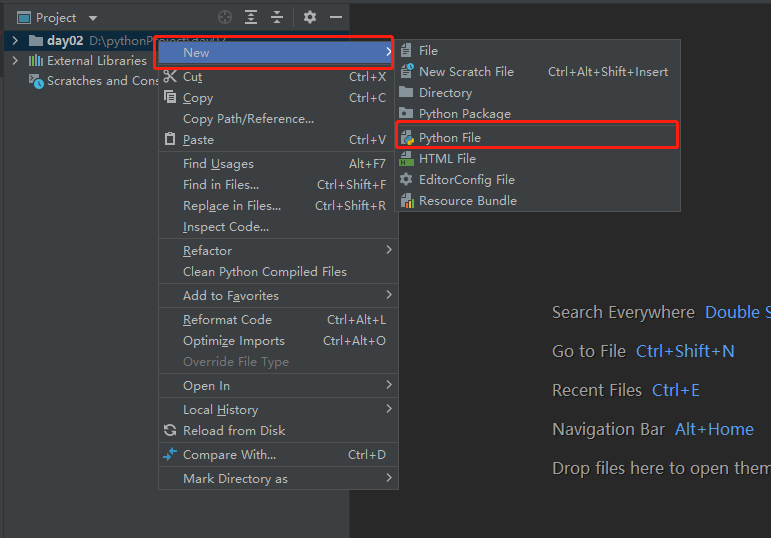Screen dimensions: 771x538
Task: Click the Ctrl+Shift+N Go to File shortcut link
Action: (x=685, y=351)
